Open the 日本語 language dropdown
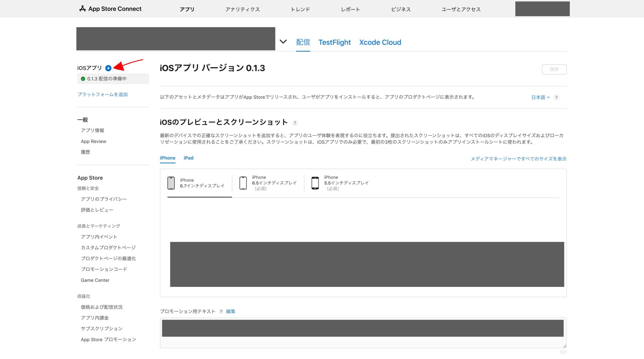This screenshot has height=359, width=644. [540, 97]
